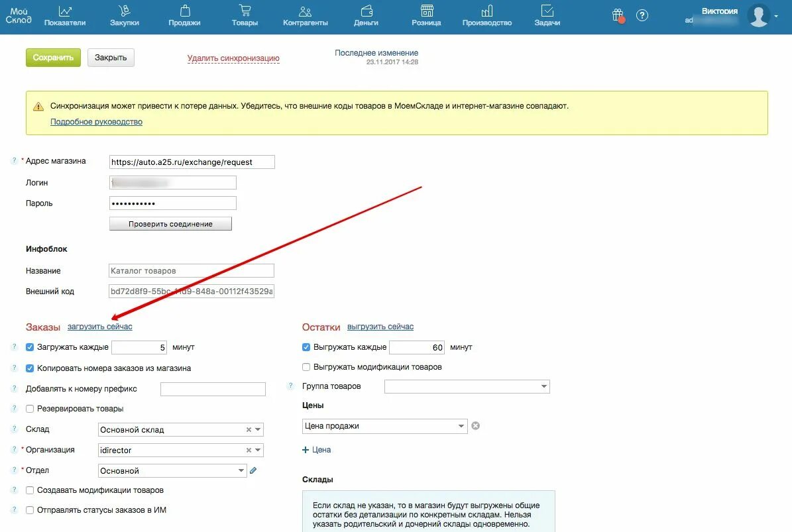Clear the idirector organization selection

tap(249, 451)
